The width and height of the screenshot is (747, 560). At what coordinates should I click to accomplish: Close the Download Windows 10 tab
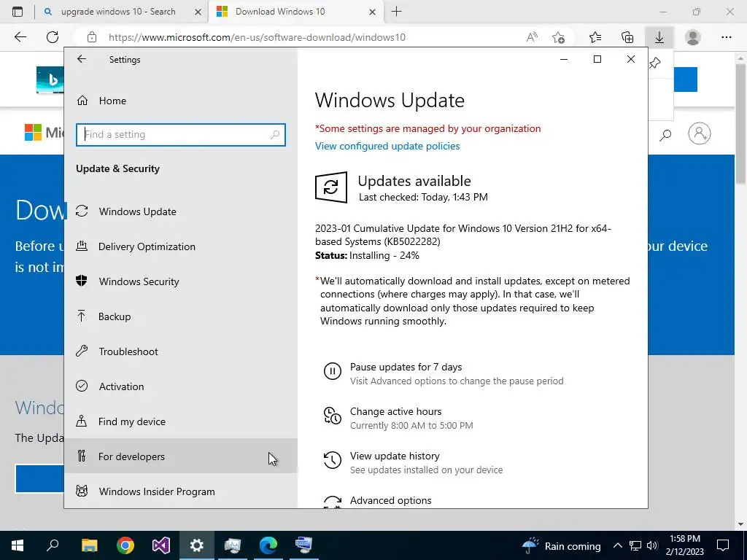click(373, 12)
